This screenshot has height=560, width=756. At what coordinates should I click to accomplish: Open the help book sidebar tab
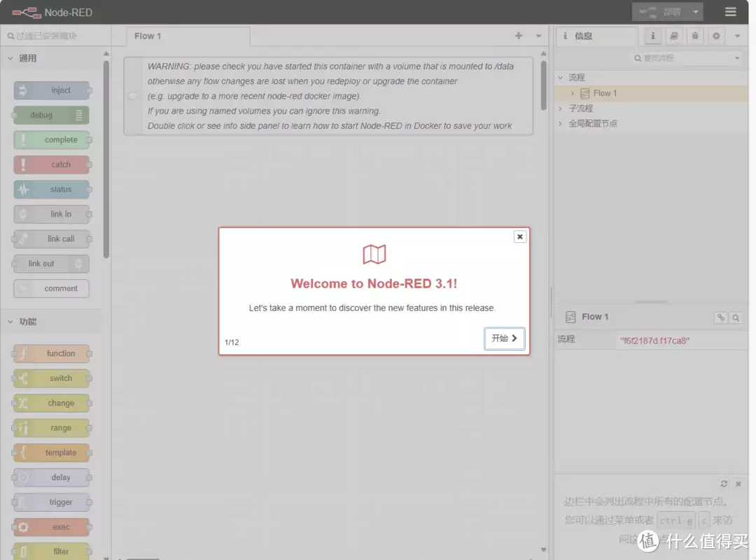[x=674, y=36]
